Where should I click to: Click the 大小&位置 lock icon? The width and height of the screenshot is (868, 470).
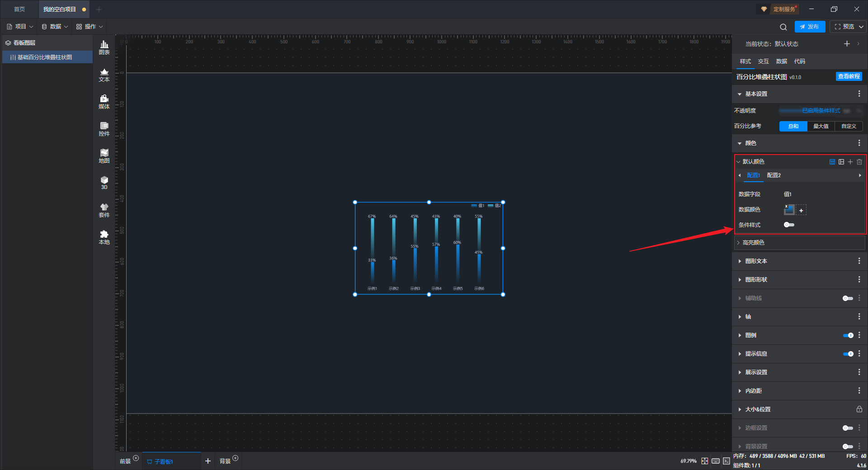(x=859, y=409)
